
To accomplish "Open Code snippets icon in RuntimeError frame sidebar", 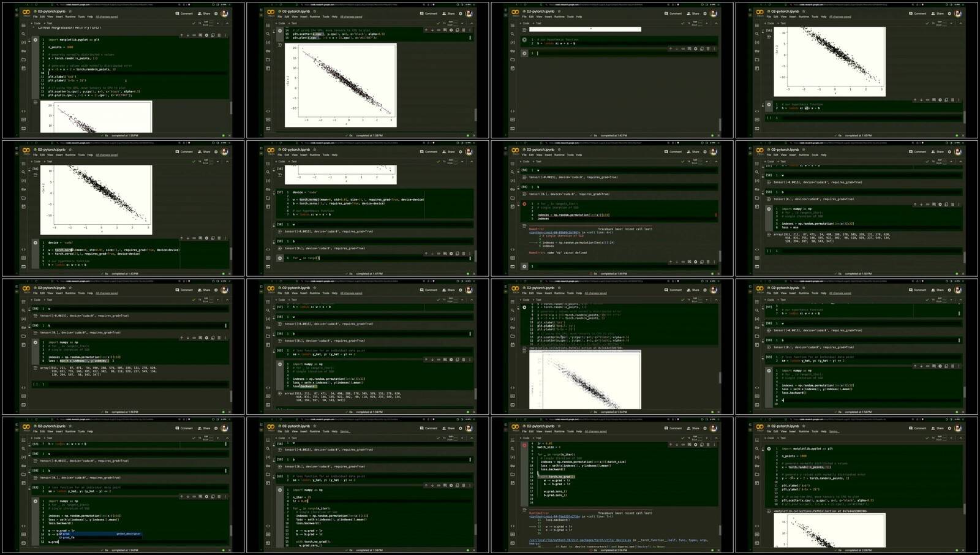I will [x=513, y=526].
